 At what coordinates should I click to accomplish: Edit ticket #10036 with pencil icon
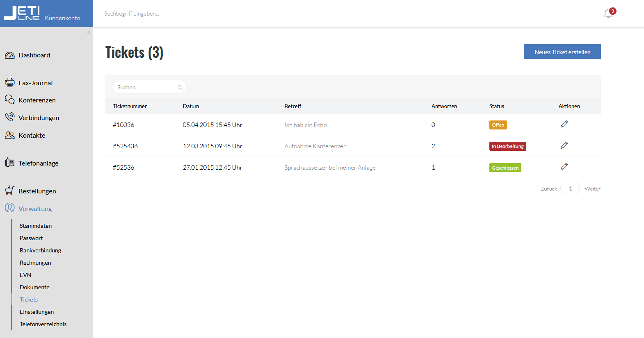point(564,124)
